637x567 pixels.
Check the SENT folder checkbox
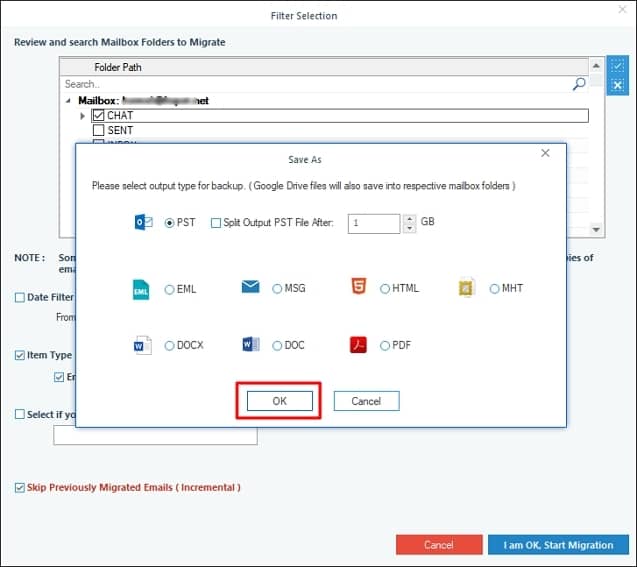(98, 130)
